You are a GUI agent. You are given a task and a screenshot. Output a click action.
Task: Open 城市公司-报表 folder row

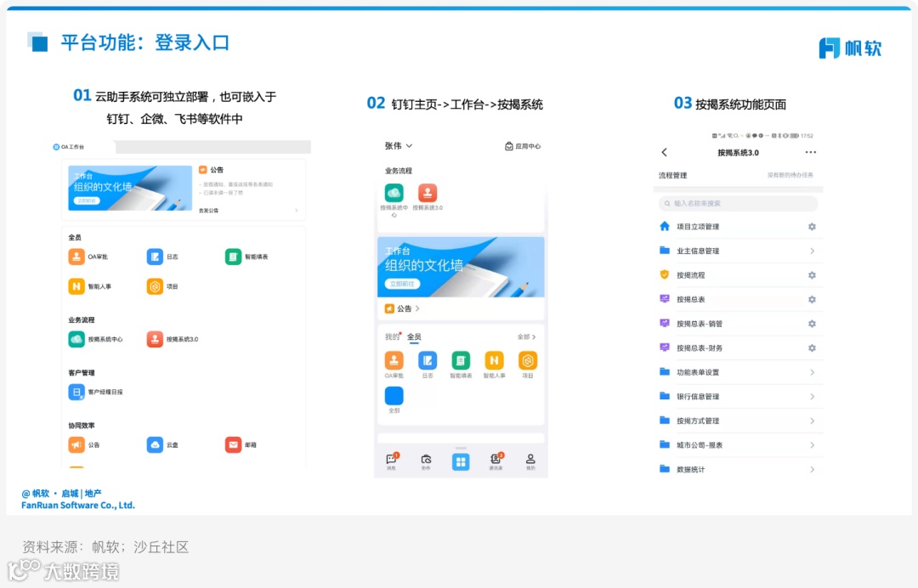738,445
